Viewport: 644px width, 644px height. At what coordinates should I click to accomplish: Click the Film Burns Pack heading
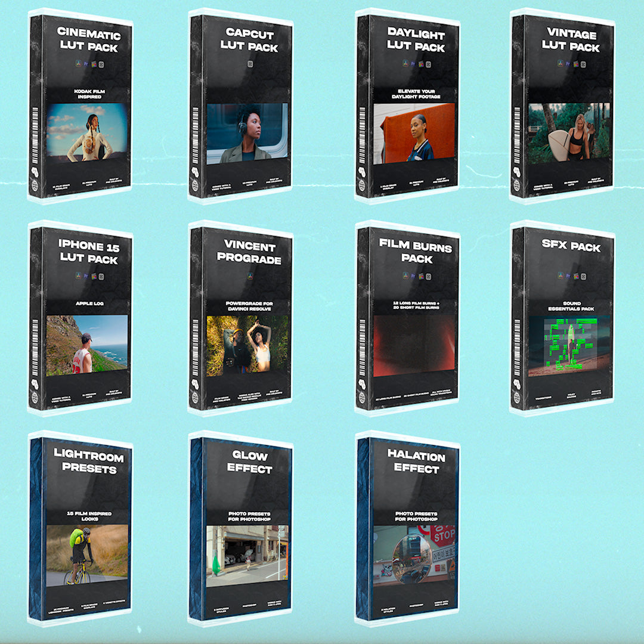tap(416, 252)
